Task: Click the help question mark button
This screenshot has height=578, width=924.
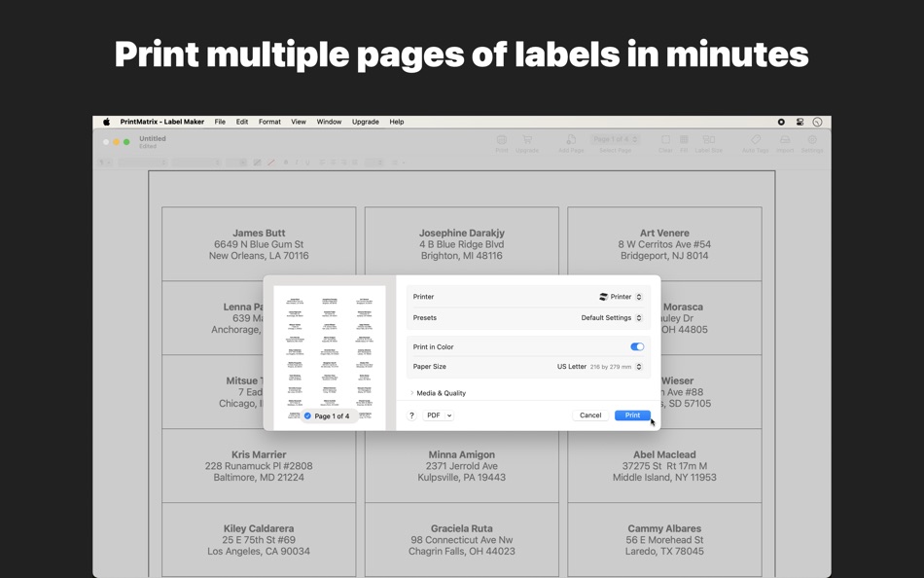Action: 412,415
